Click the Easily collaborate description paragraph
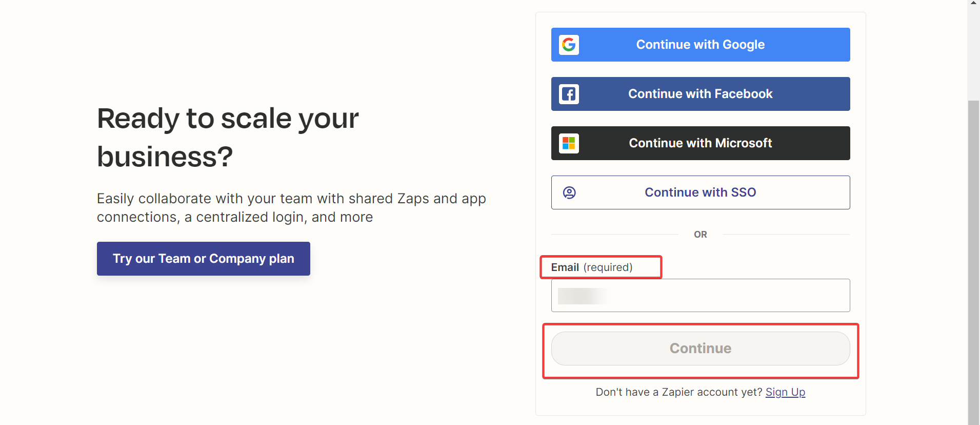The height and width of the screenshot is (425, 980). pyautogui.click(x=291, y=207)
